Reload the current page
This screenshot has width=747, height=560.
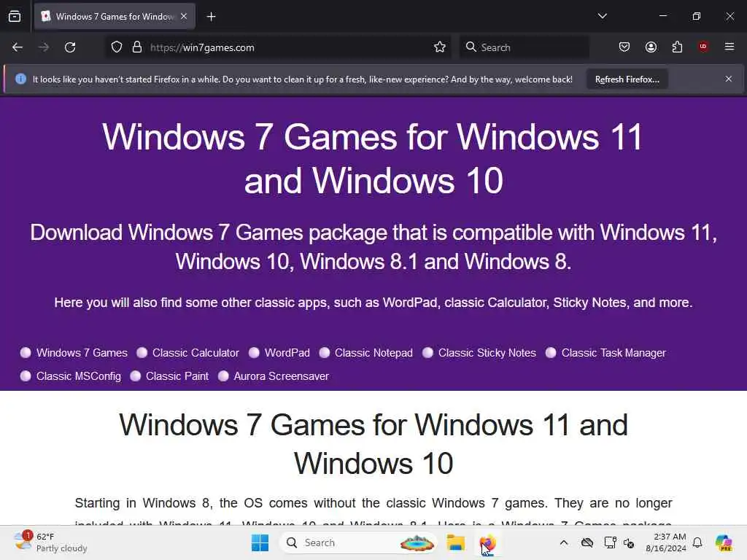coord(70,47)
